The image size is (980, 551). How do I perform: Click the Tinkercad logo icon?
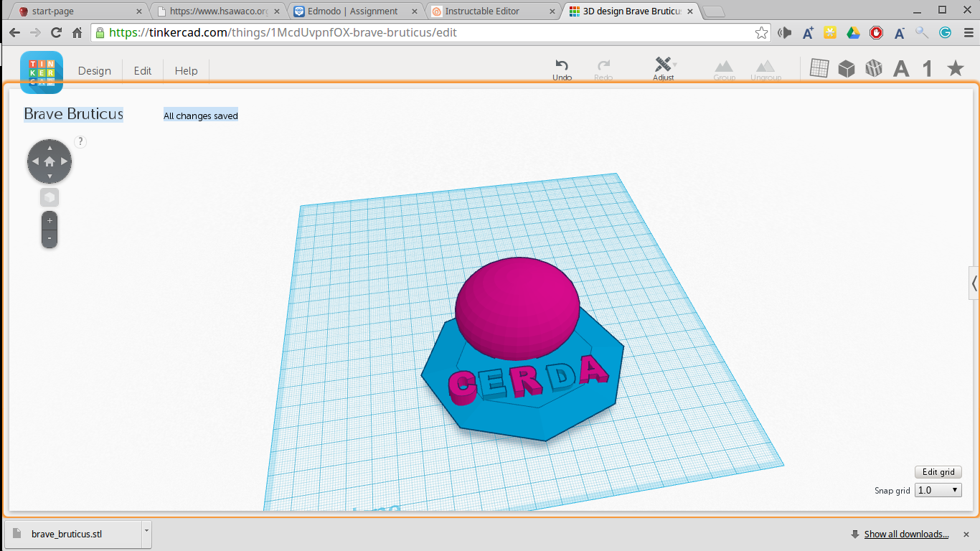point(42,72)
